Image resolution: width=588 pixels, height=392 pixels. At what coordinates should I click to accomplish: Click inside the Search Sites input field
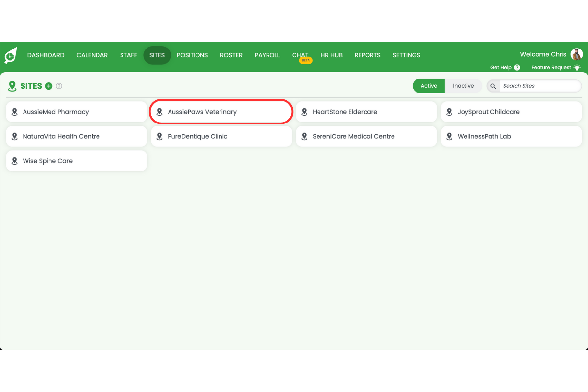pyautogui.click(x=539, y=86)
